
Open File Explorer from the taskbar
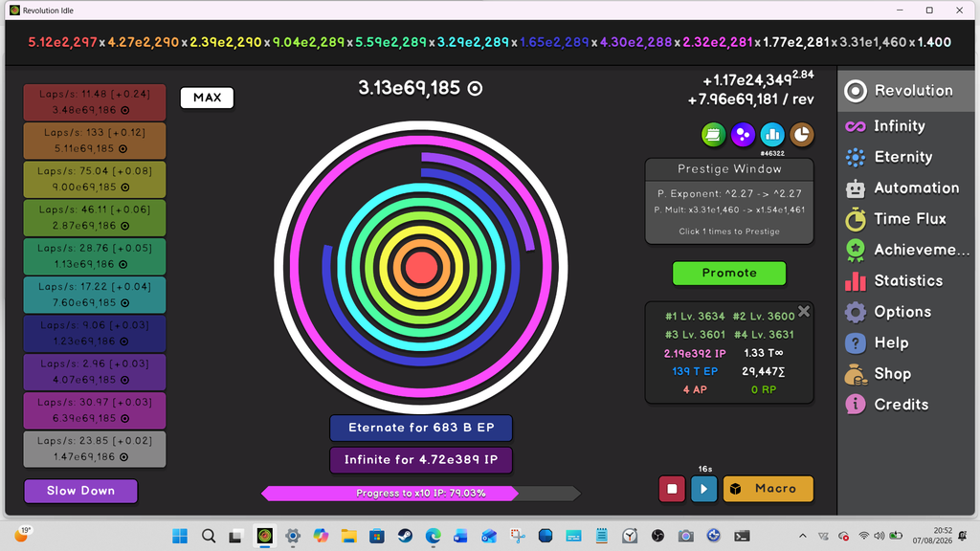click(348, 536)
